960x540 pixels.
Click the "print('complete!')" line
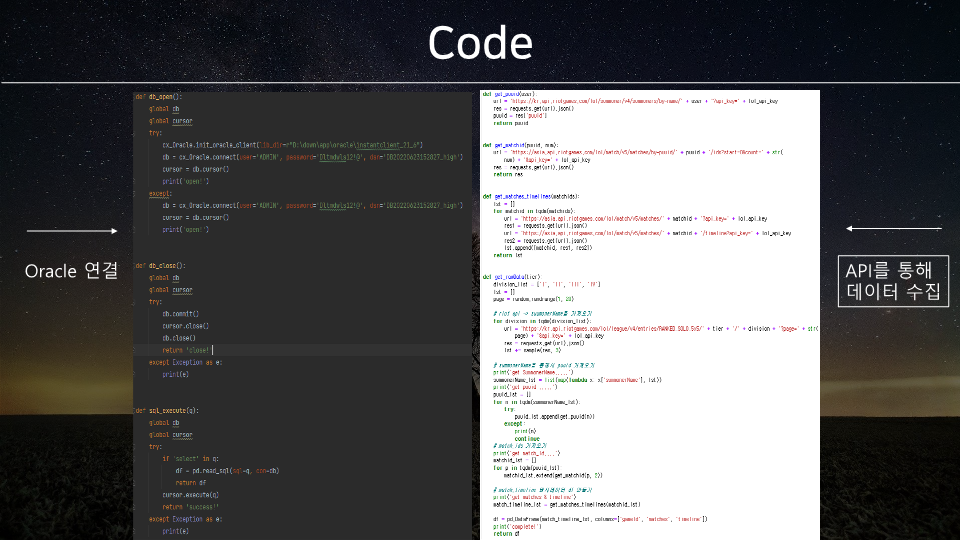[x=517, y=527]
